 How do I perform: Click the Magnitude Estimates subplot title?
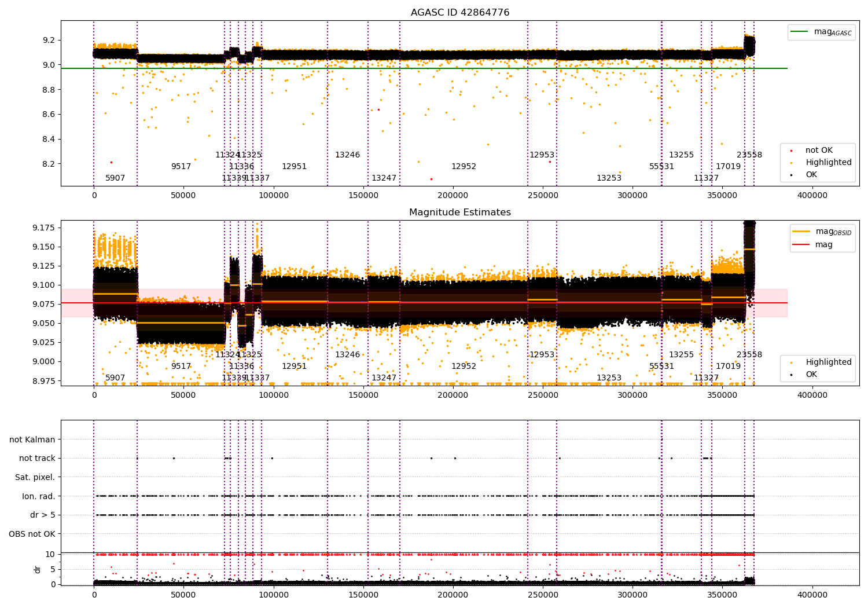coord(460,212)
